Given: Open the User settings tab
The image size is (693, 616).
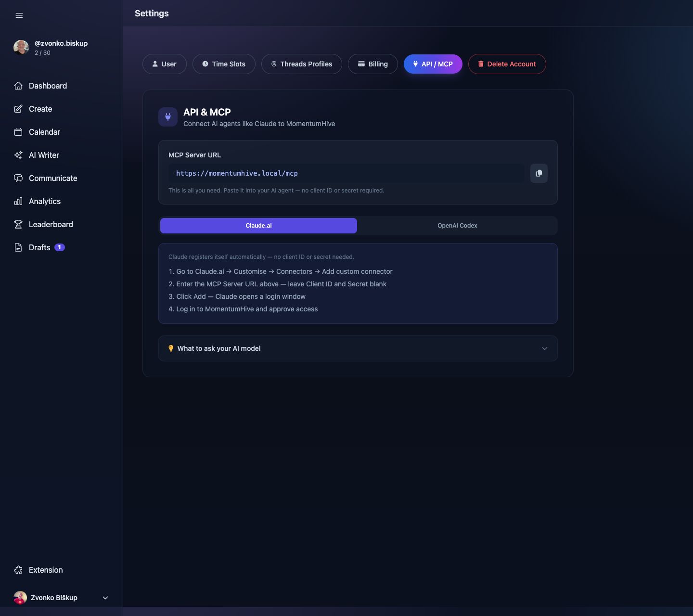Looking at the screenshot, I should coord(165,64).
